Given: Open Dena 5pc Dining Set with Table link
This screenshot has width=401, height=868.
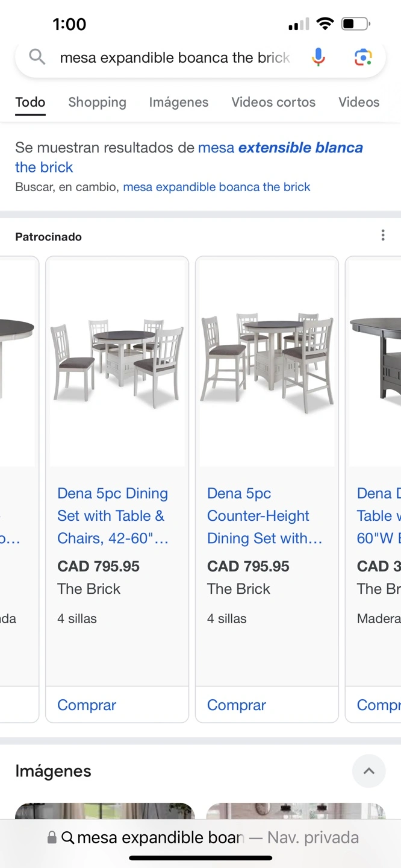Looking at the screenshot, I should tap(113, 515).
